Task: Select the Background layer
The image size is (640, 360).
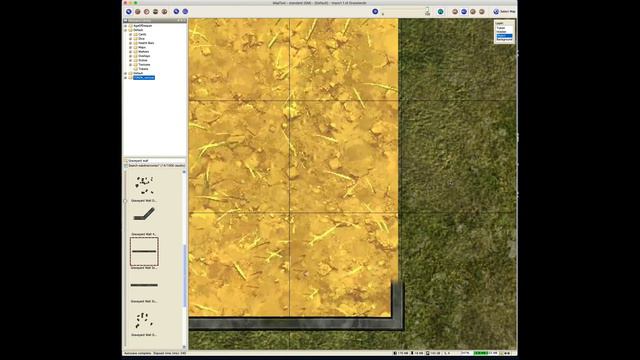Action: pos(504,39)
